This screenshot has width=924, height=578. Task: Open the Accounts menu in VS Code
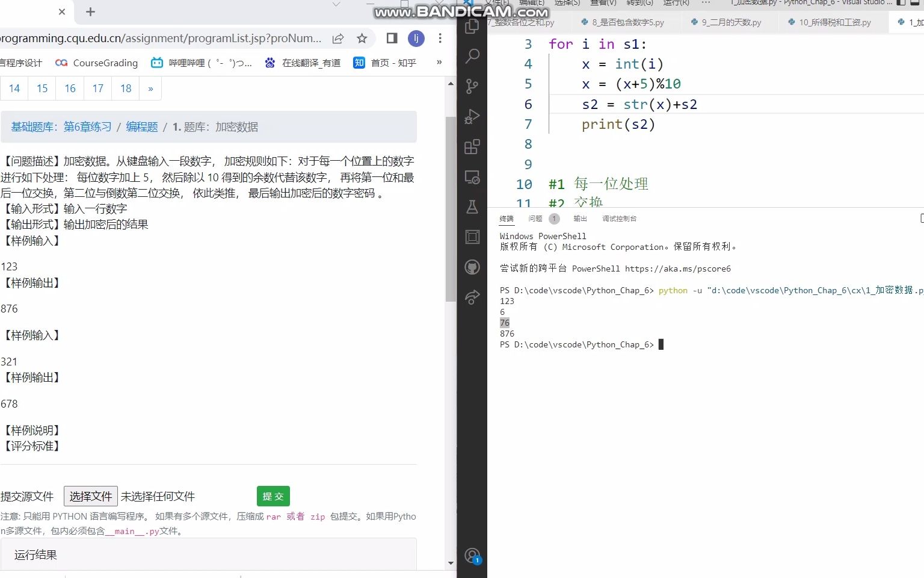click(472, 556)
